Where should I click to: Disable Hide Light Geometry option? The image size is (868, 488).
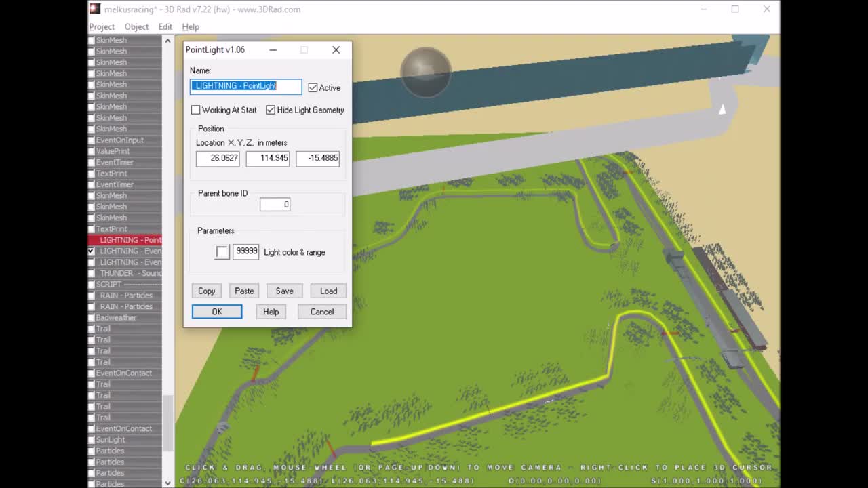coord(271,110)
